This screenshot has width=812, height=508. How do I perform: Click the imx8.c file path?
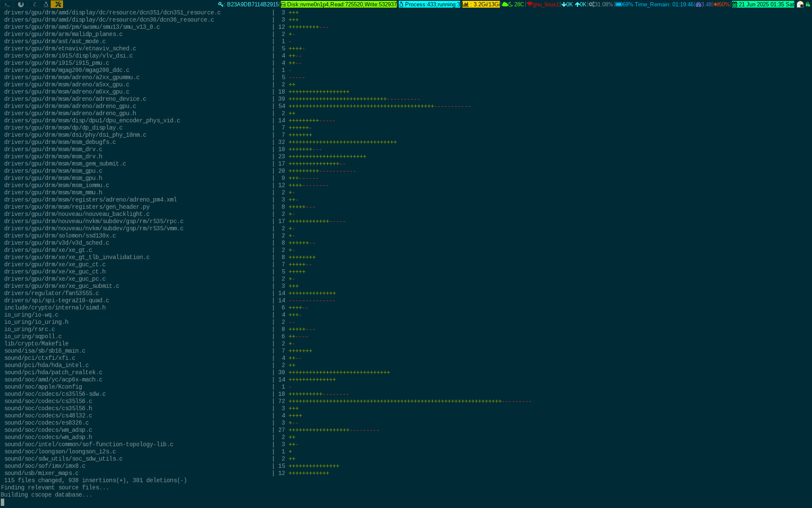[45, 466]
